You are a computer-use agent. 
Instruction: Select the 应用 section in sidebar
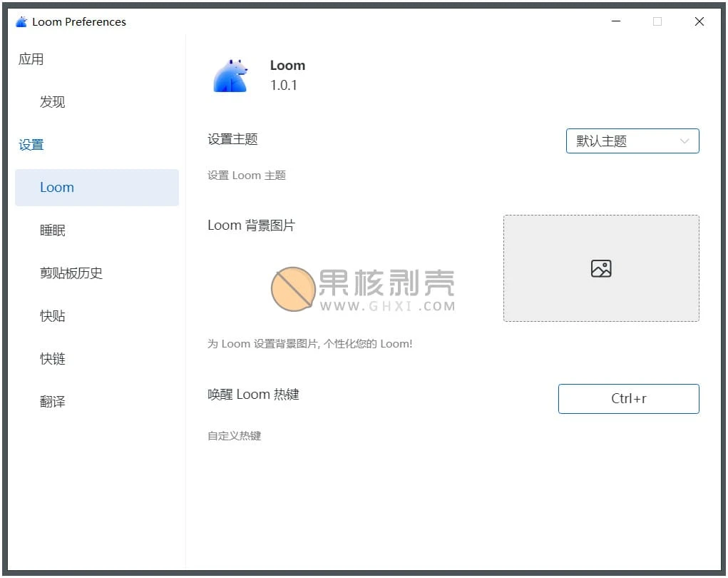(x=31, y=59)
